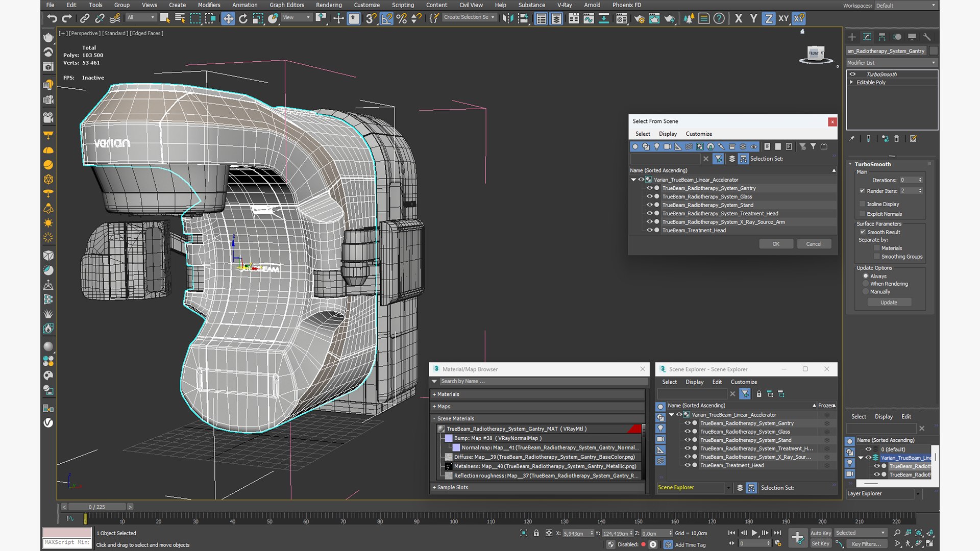Viewport: 980px width, 551px height.
Task: Expand the Materials section in Material/Map Browser
Action: click(x=538, y=394)
